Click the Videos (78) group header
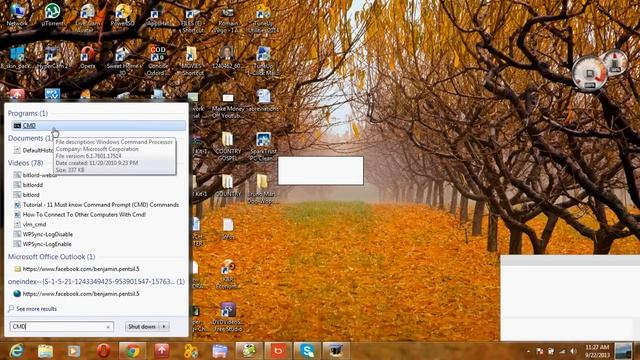This screenshot has width=640, height=360. (x=25, y=162)
